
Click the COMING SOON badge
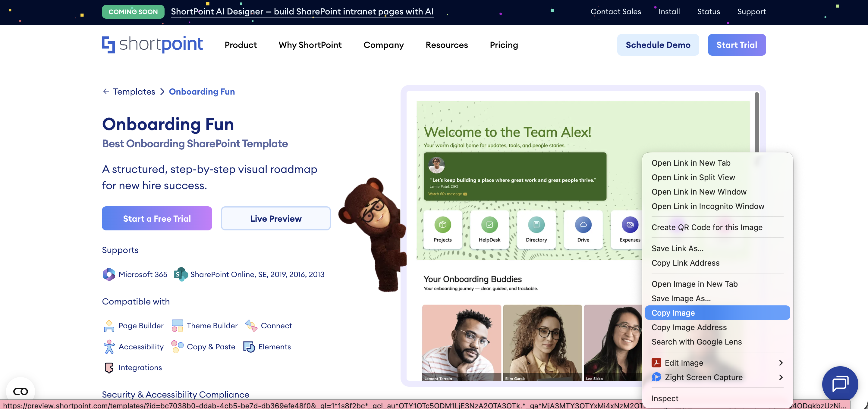tap(133, 11)
